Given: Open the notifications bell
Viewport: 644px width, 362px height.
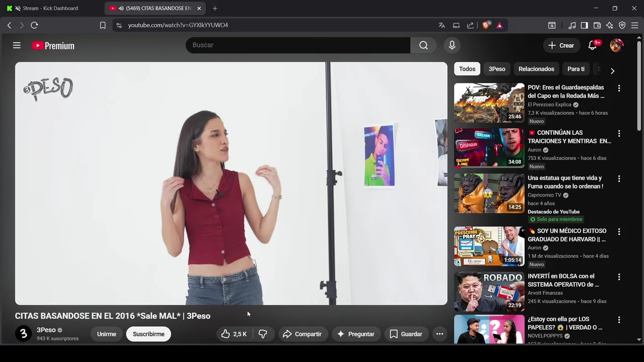Looking at the screenshot, I should pyautogui.click(x=593, y=45).
